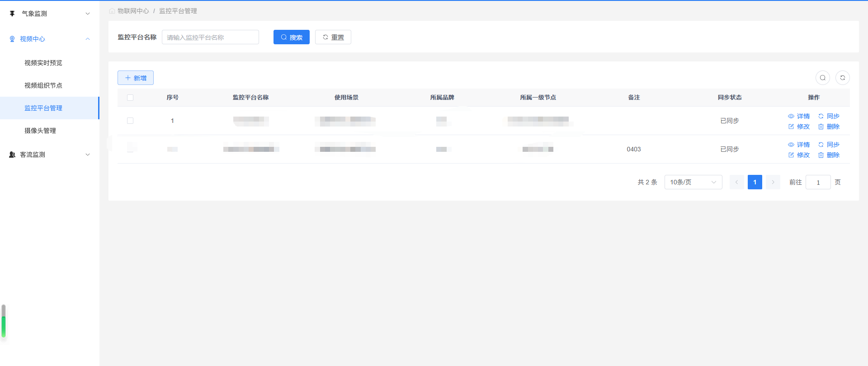Image resolution: width=868 pixels, height=366 pixels.
Task: Click 已同步 status in row 1
Action: point(730,121)
